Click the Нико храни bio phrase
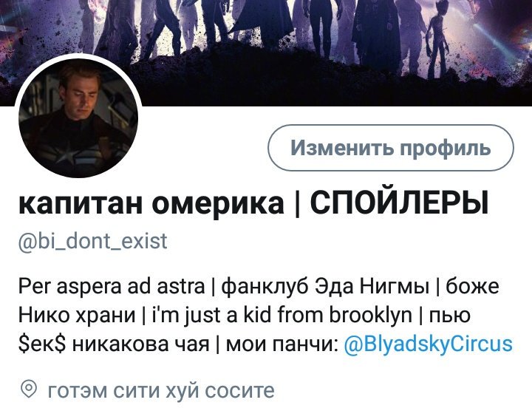The width and height of the screenshot is (532, 408). 77,316
